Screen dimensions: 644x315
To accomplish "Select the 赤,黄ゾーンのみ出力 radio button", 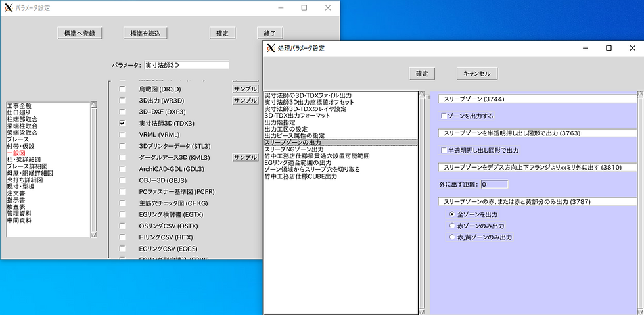I will [x=452, y=237].
